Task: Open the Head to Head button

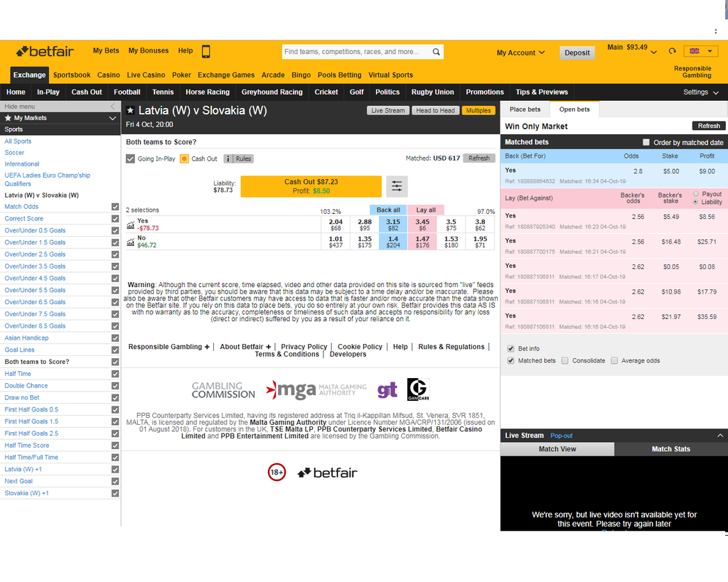Action: pyautogui.click(x=436, y=110)
